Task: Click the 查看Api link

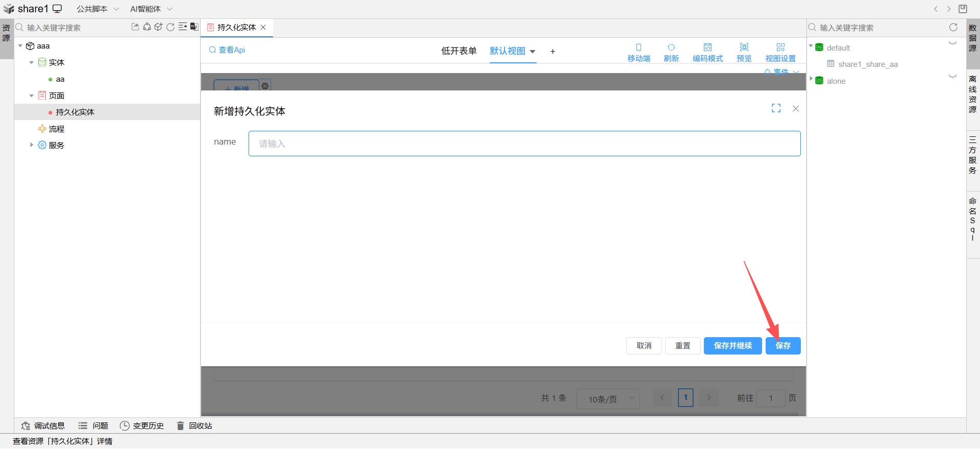Action: [x=227, y=50]
